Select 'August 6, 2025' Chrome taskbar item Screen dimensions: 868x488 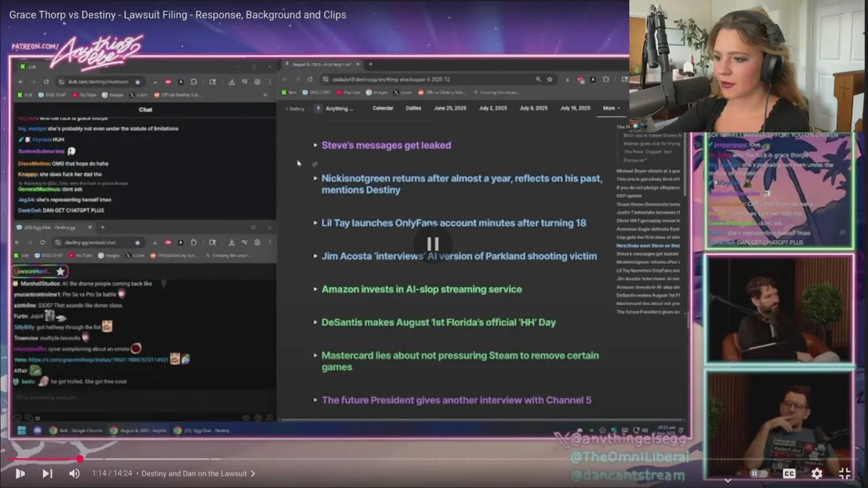click(138, 430)
